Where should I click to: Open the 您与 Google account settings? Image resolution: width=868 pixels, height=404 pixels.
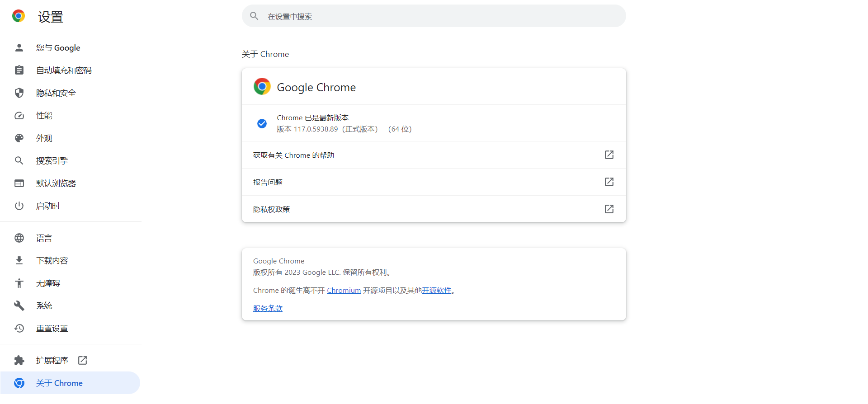click(x=19, y=47)
